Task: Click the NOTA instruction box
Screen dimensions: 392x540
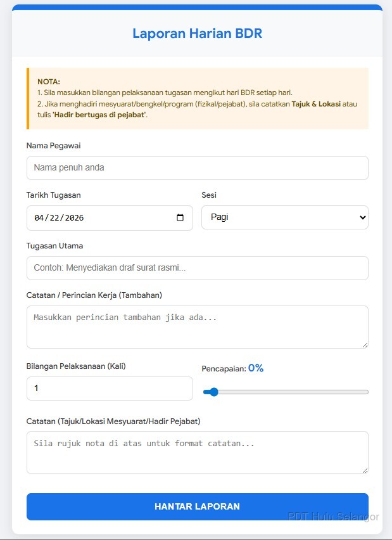Action: coord(197,98)
